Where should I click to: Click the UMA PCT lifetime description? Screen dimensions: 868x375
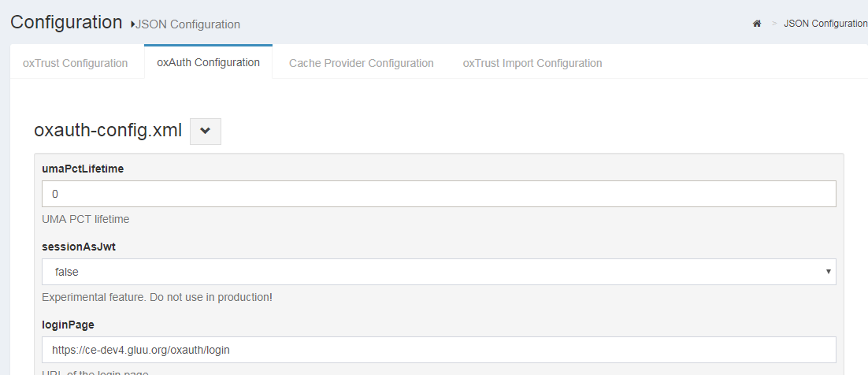click(85, 219)
